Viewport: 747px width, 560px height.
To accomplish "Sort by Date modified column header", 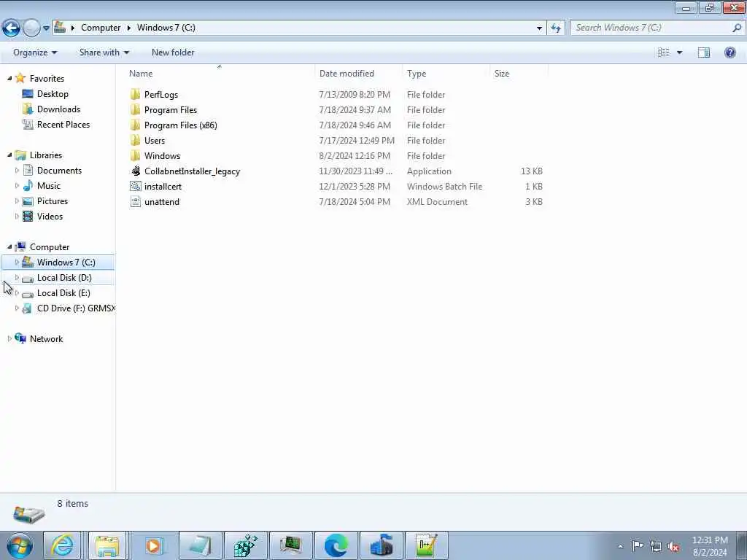I will click(347, 74).
